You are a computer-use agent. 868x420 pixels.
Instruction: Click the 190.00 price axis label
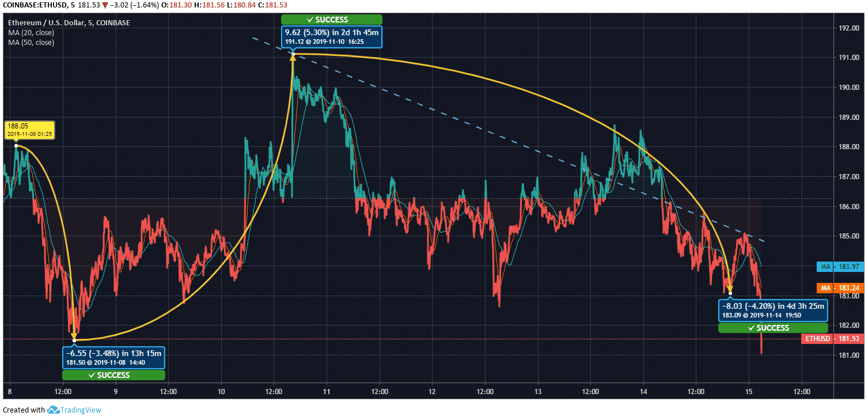pos(848,88)
